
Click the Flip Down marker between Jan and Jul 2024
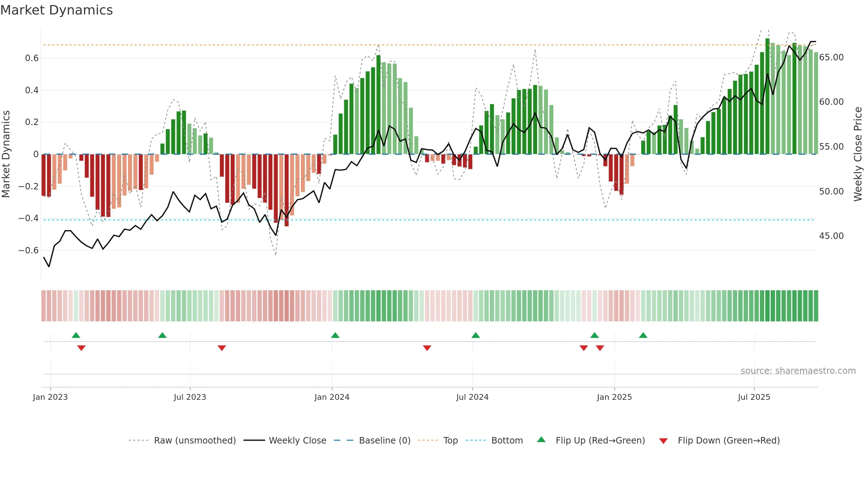pos(427,348)
